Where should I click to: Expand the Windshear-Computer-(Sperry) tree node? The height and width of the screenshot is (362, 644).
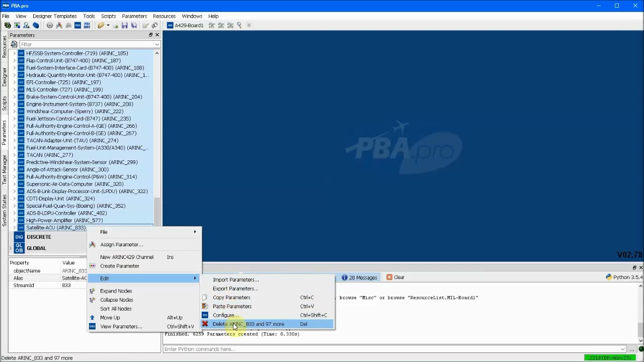tap(14, 111)
